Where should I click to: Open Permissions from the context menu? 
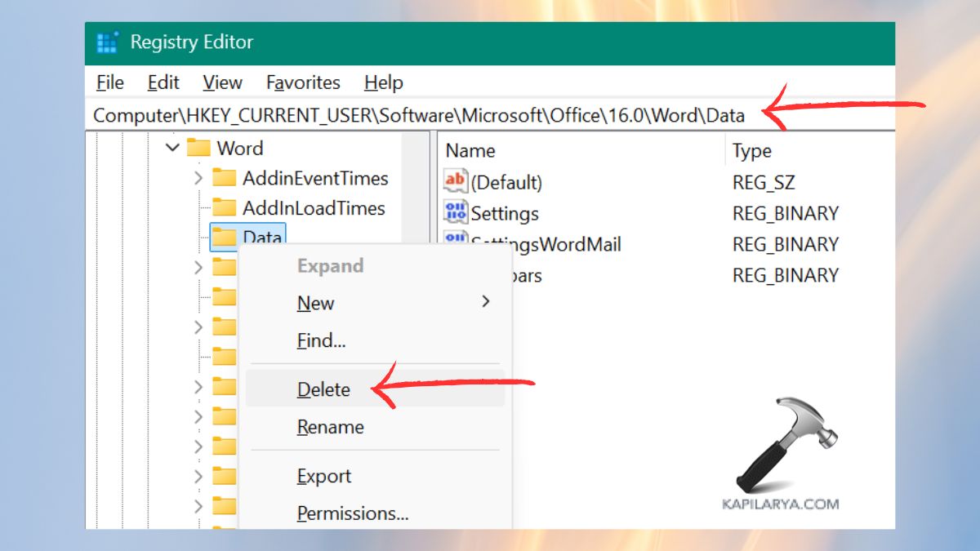tap(353, 513)
